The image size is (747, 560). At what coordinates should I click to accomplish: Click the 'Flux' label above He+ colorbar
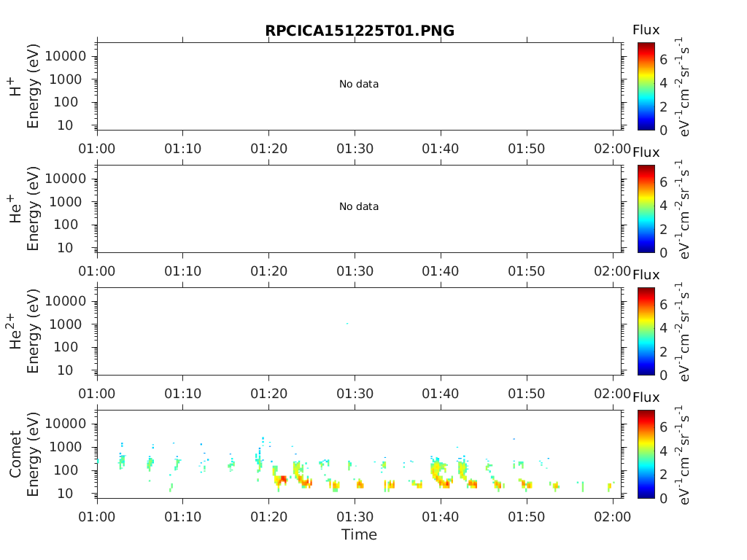pyautogui.click(x=646, y=152)
